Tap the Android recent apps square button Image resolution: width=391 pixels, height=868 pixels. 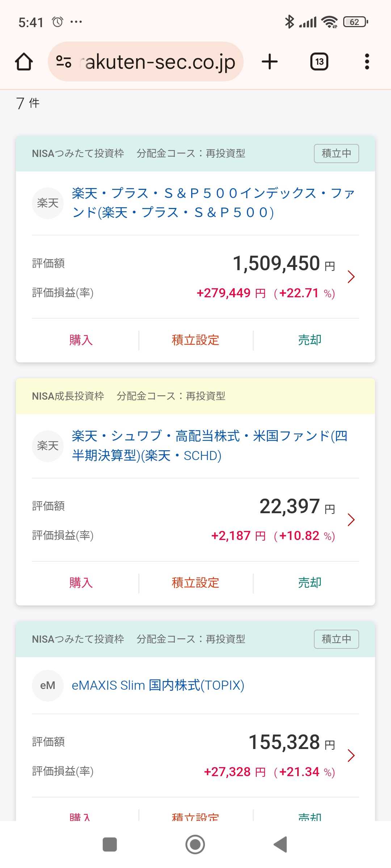point(110,844)
